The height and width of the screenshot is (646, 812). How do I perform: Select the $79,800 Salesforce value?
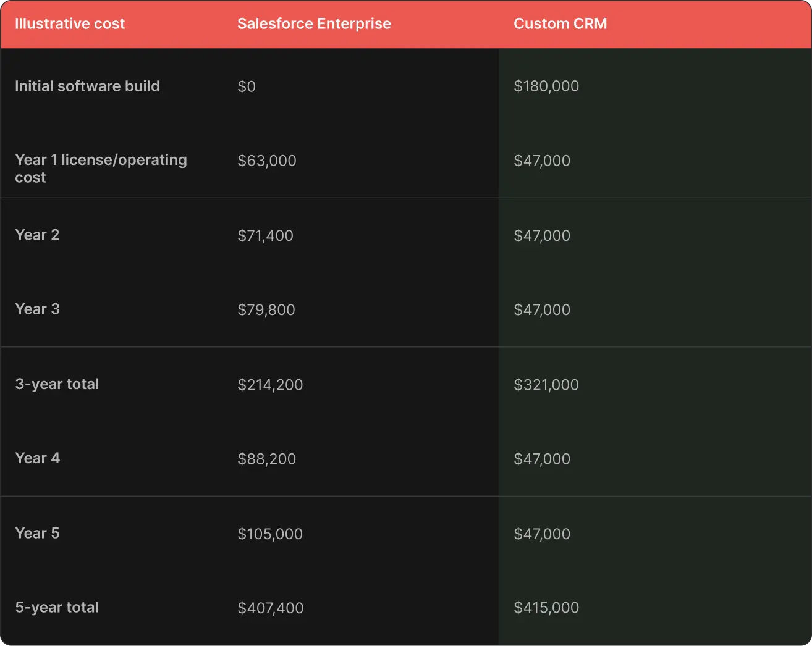[x=266, y=309]
